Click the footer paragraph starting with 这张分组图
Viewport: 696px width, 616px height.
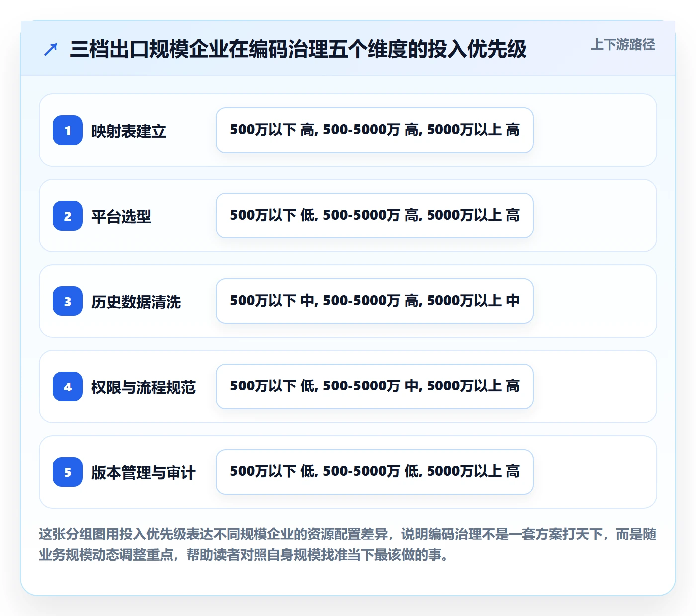348,544
